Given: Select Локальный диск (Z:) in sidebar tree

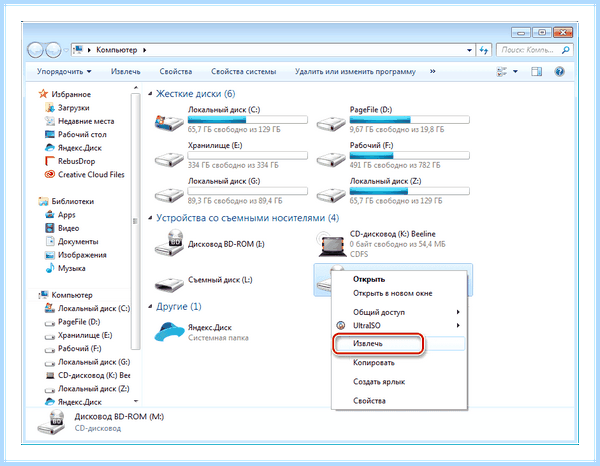Looking at the screenshot, I should tap(87, 389).
